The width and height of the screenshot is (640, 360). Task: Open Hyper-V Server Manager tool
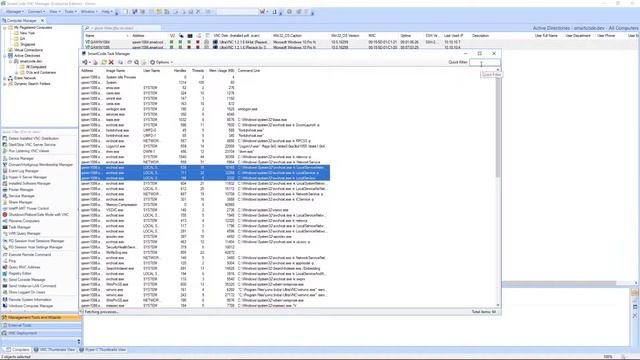(x=24, y=177)
